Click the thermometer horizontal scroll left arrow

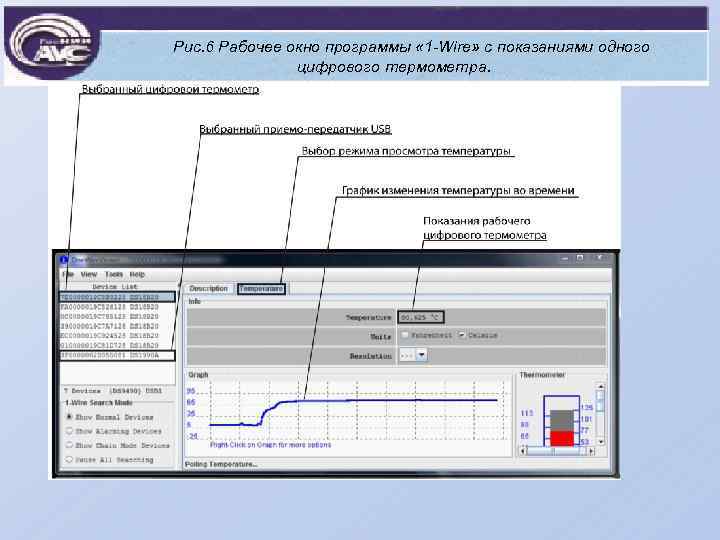point(523,451)
